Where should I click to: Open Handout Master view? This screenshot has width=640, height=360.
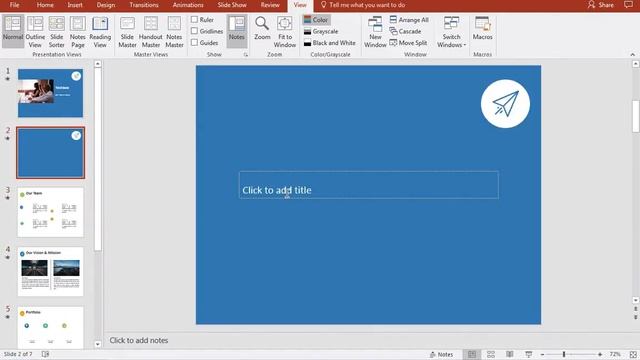[151, 32]
